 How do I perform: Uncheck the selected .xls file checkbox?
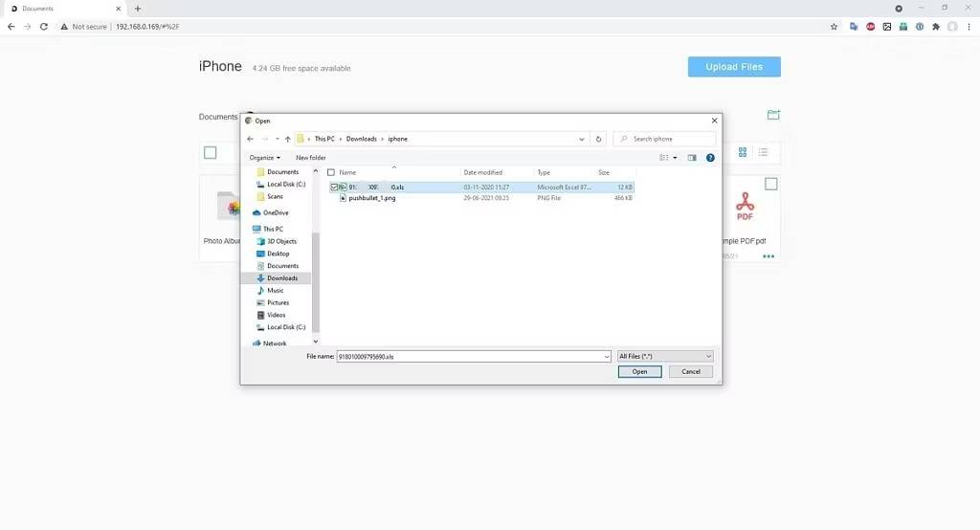(x=334, y=187)
